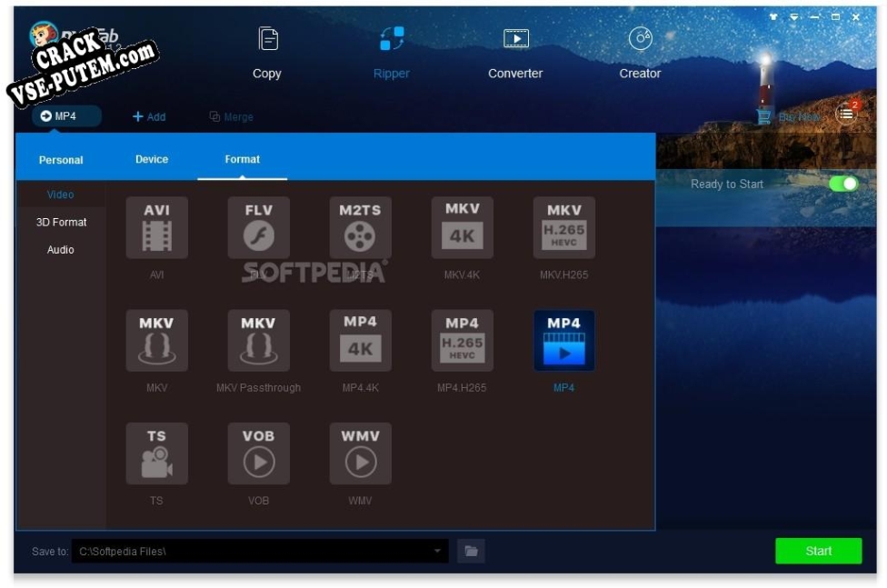887x588 pixels.
Task: Pick the MP4 4K format icon
Action: pyautogui.click(x=360, y=341)
